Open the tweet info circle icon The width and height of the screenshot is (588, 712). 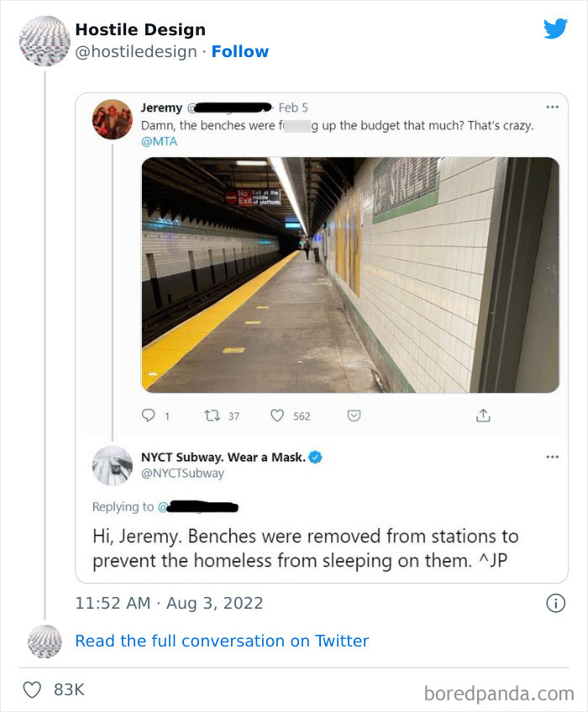pos(554,603)
